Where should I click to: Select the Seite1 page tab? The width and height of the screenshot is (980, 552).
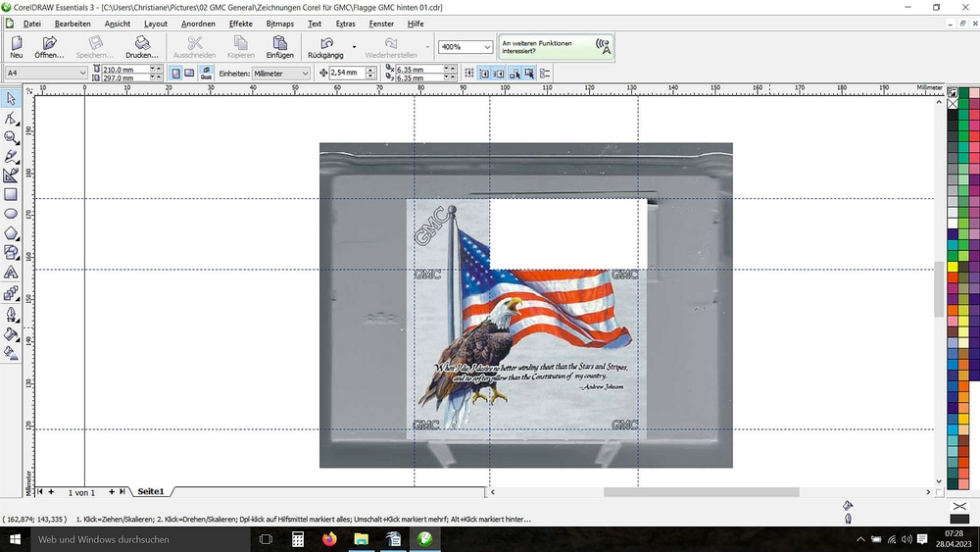(x=151, y=491)
